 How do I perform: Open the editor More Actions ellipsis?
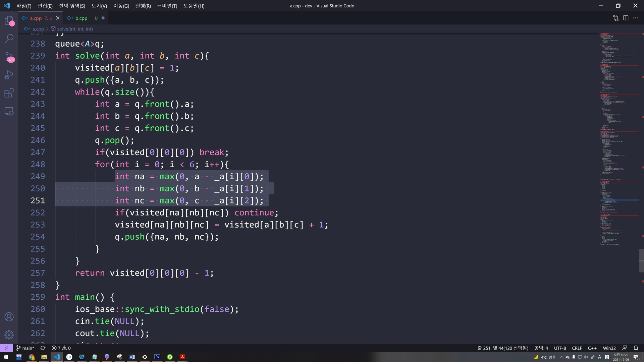coord(635,18)
